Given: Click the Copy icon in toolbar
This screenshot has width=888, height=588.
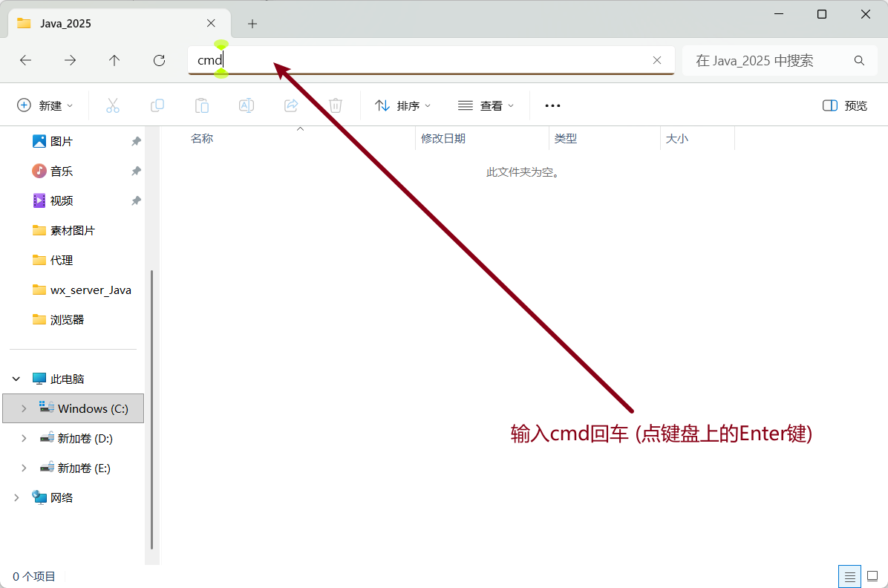Looking at the screenshot, I should coord(157,105).
